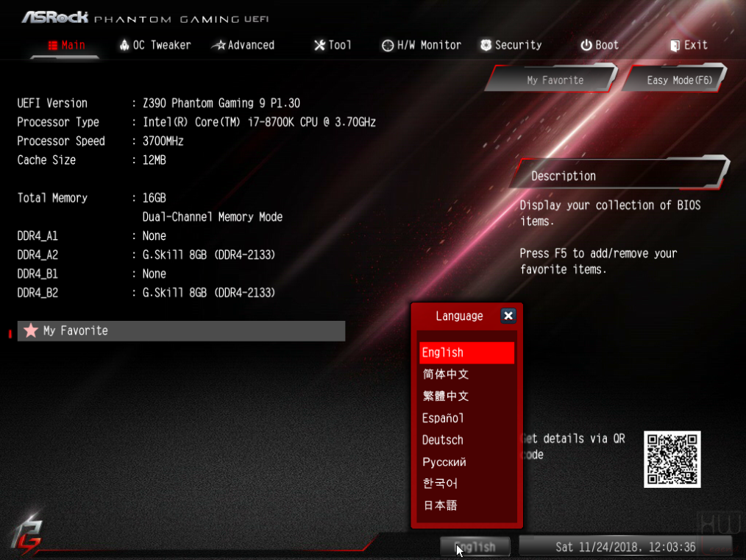Click the 12MB cache size value
Image resolution: width=746 pixels, height=560 pixels.
pyautogui.click(x=154, y=160)
